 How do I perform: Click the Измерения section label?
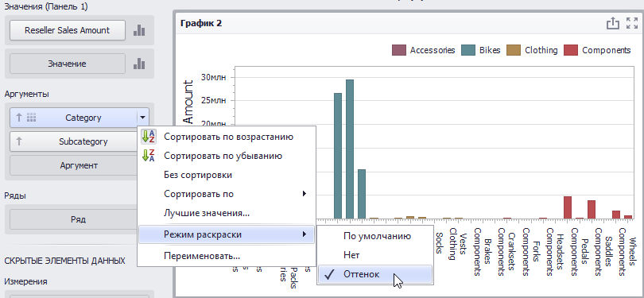point(26,281)
